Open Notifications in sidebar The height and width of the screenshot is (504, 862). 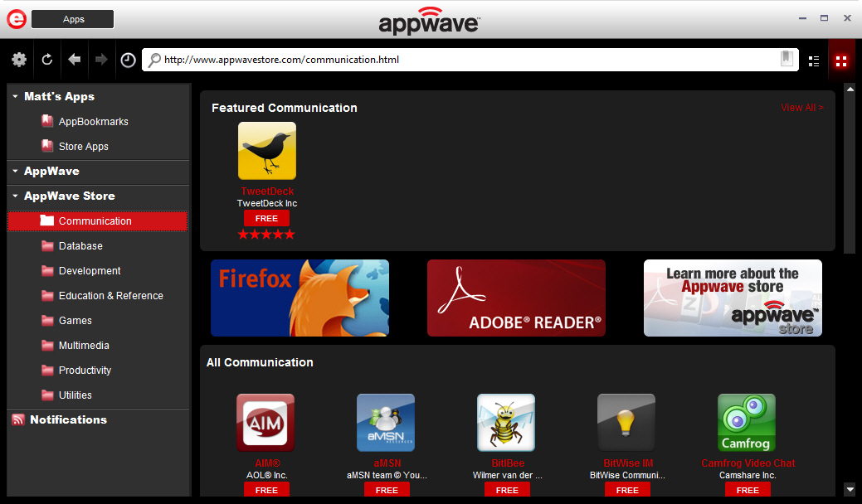tap(68, 419)
